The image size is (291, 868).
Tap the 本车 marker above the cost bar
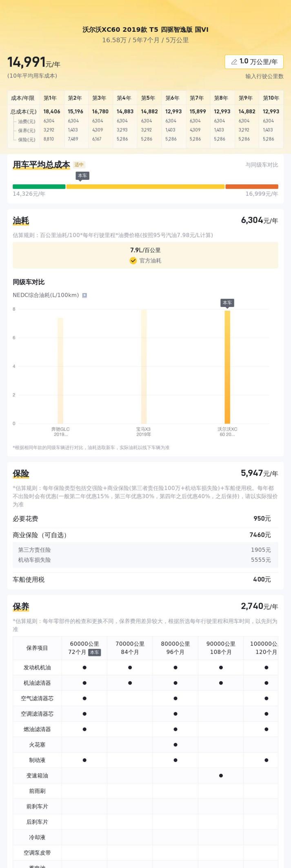(x=82, y=176)
